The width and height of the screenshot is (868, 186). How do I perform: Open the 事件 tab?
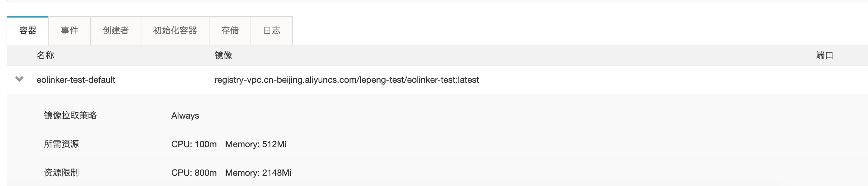(70, 30)
